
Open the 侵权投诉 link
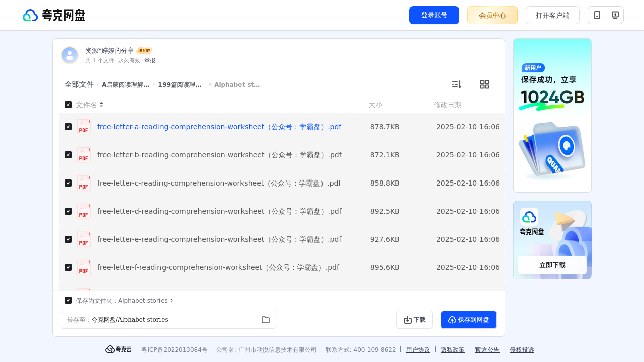click(x=522, y=350)
